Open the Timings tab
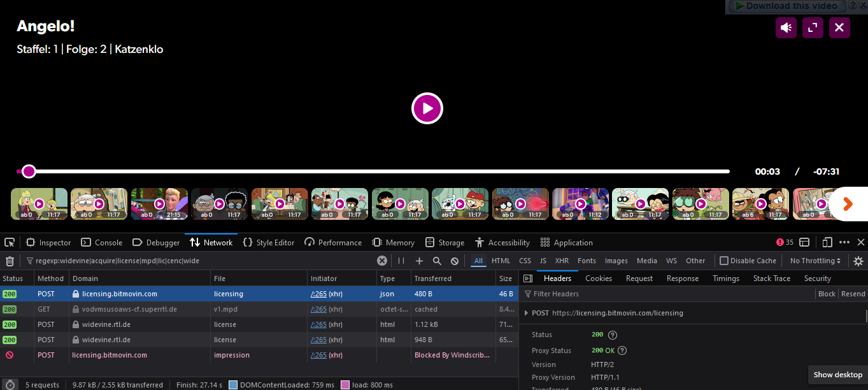The width and height of the screenshot is (868, 390). (x=726, y=278)
